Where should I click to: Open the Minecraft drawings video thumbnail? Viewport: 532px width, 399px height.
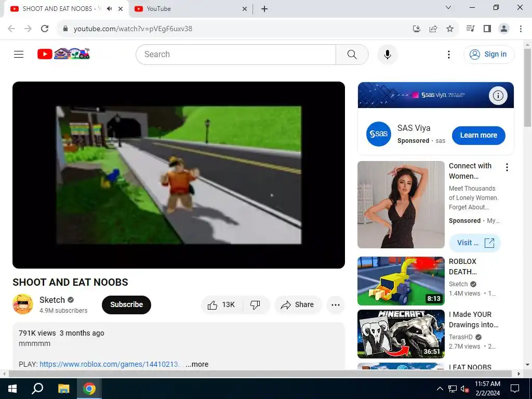coord(401,334)
